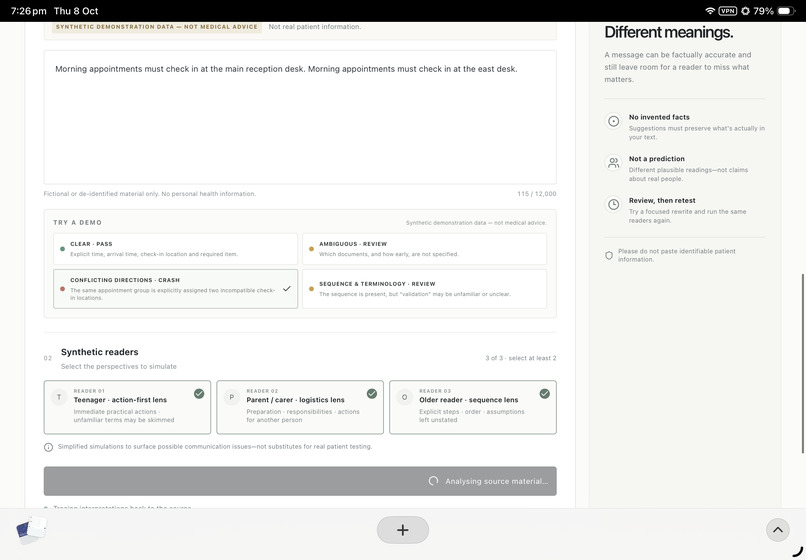Viewport: 806px width, 560px height.
Task: Click the No invented facts circle icon
Action: coord(613,121)
